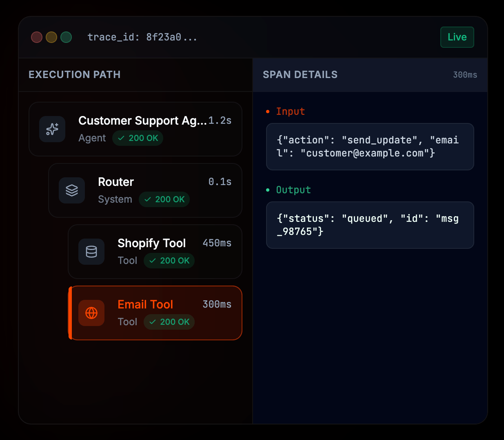Click the 300ms value in Span Details header
This screenshot has width=504, height=440.
point(465,75)
